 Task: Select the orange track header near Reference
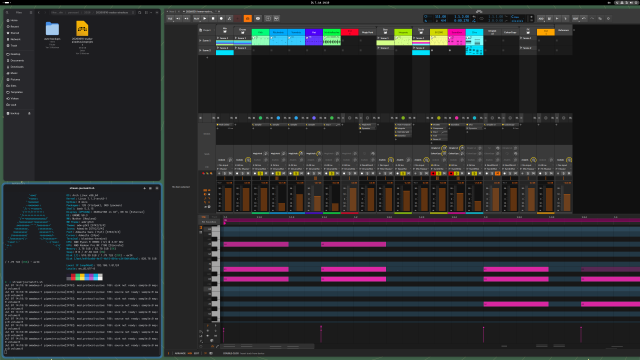[x=546, y=32]
